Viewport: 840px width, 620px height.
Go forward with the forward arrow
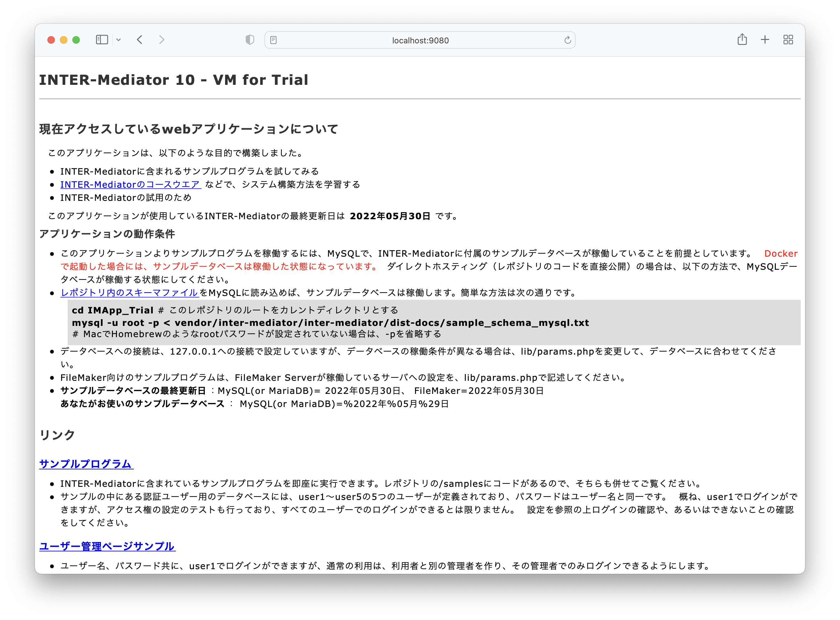(162, 40)
